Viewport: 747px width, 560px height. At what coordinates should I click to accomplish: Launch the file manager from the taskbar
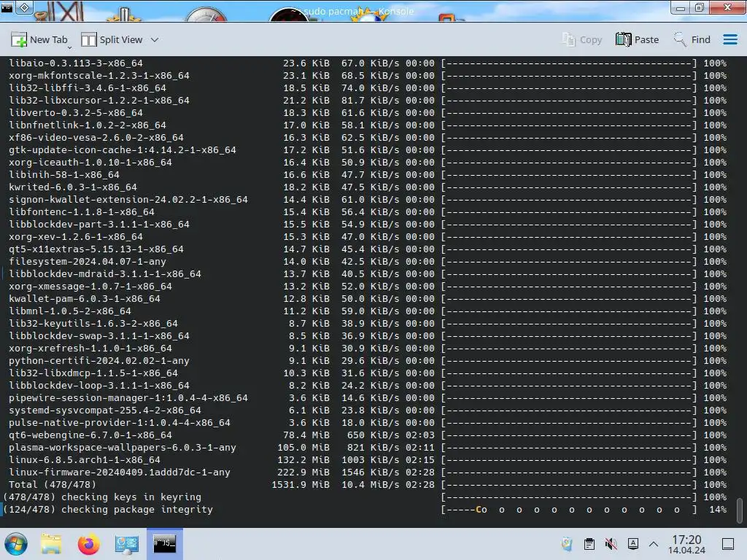tap(51, 544)
